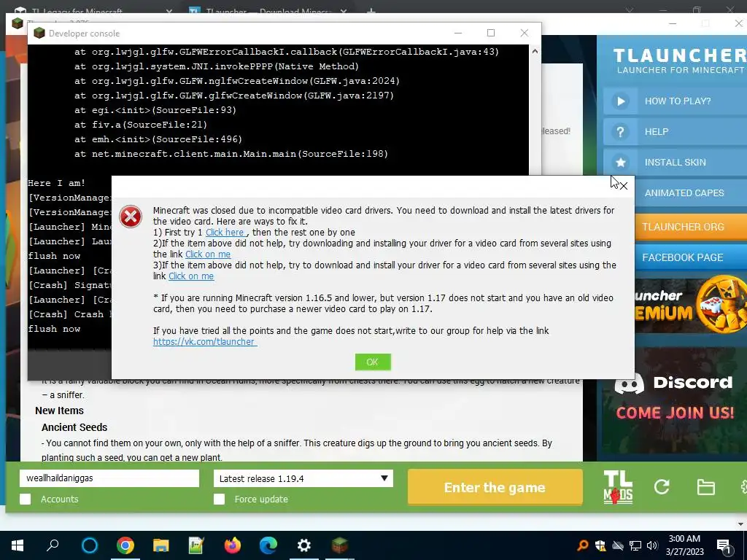747x560 pixels.
Task: Open the 'Click on me' link in step 3
Action: [191, 276]
